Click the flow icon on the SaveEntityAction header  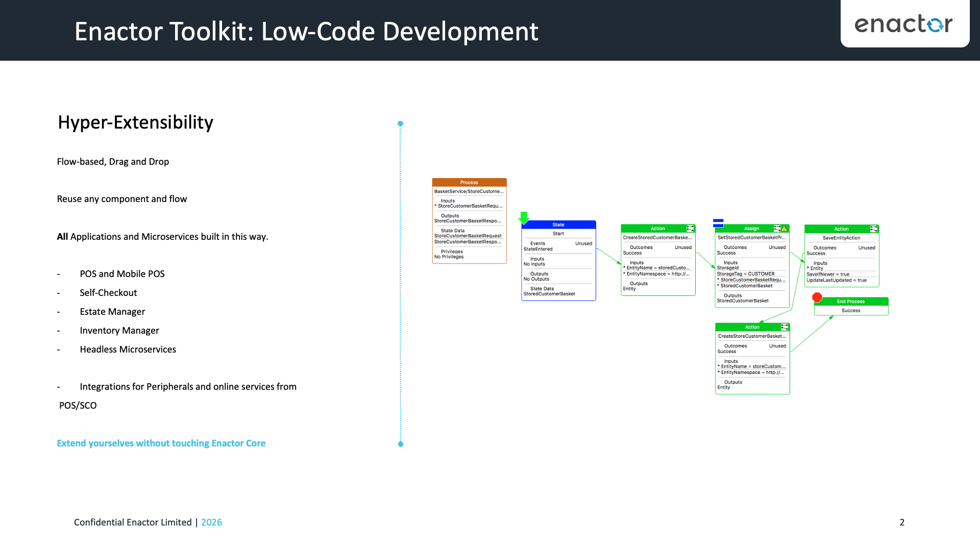pyautogui.click(x=874, y=229)
